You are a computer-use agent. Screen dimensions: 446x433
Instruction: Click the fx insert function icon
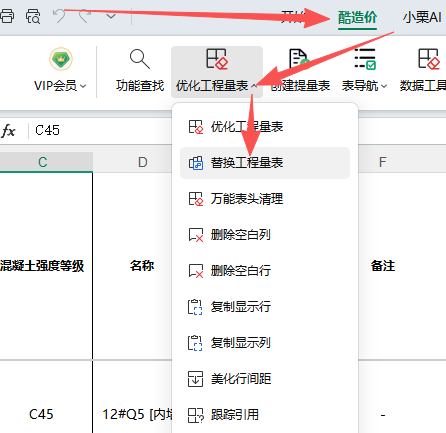[x=9, y=131]
